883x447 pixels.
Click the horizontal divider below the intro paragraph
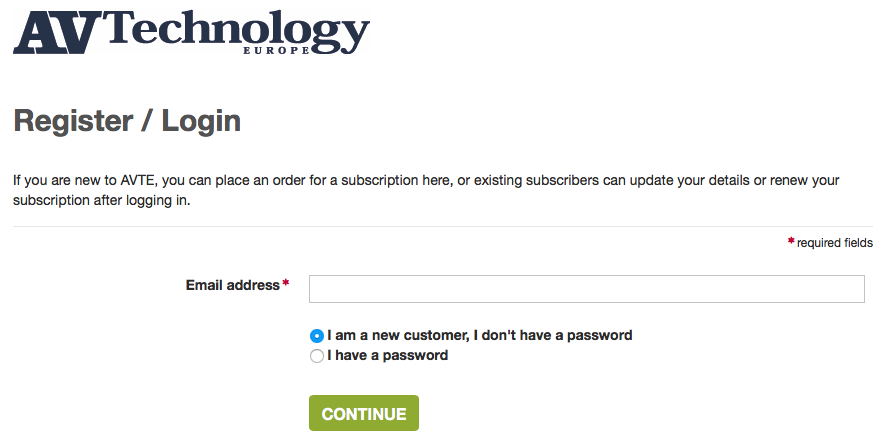[443, 227]
